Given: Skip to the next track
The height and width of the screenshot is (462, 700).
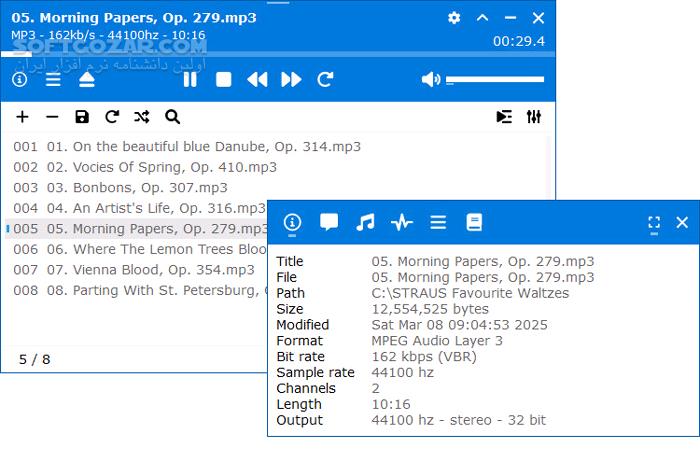Looking at the screenshot, I should [x=291, y=79].
